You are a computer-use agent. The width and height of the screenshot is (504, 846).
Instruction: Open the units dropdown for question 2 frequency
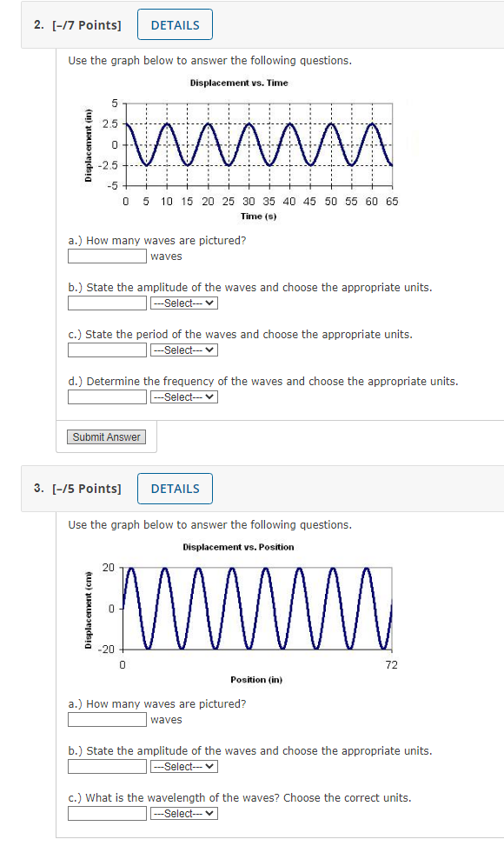tap(184, 396)
